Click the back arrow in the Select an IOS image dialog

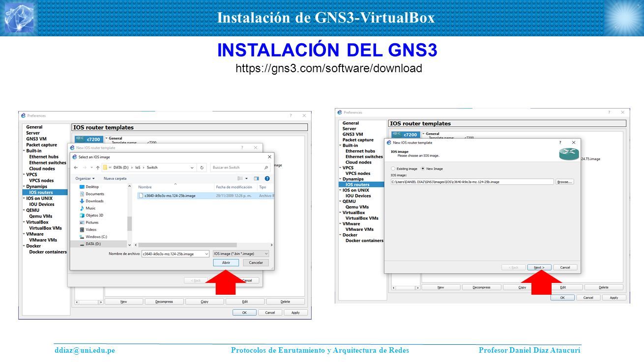[x=76, y=167]
